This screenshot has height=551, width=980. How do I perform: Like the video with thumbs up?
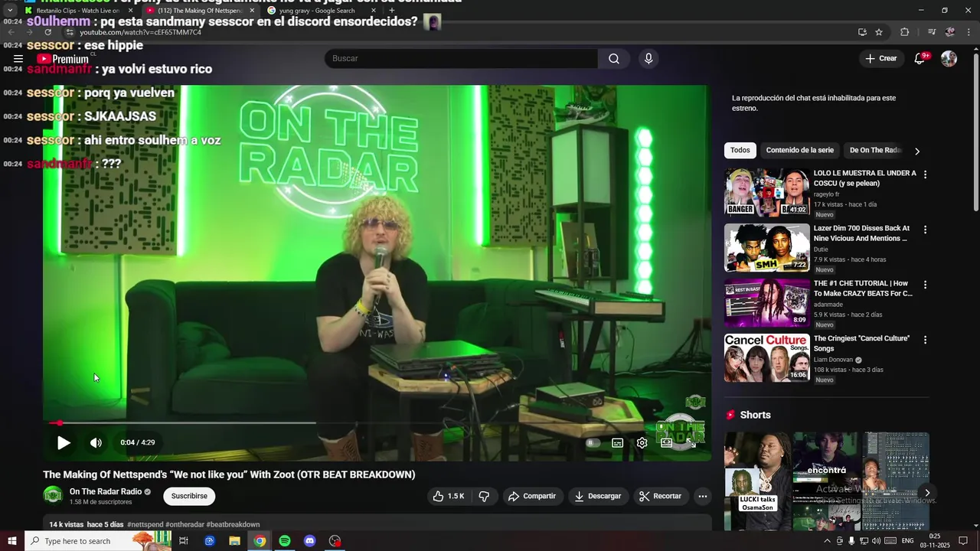449,496
